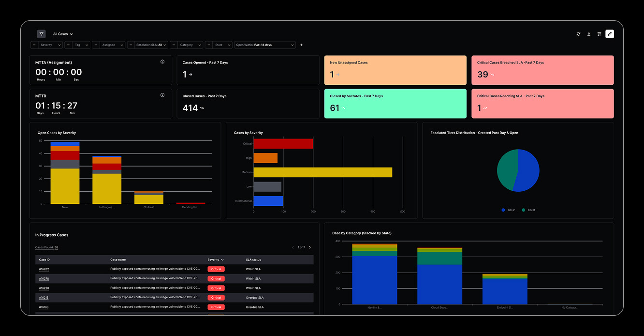The height and width of the screenshot is (336, 644).
Task: Expand the All Cases dropdown
Action: pos(63,34)
